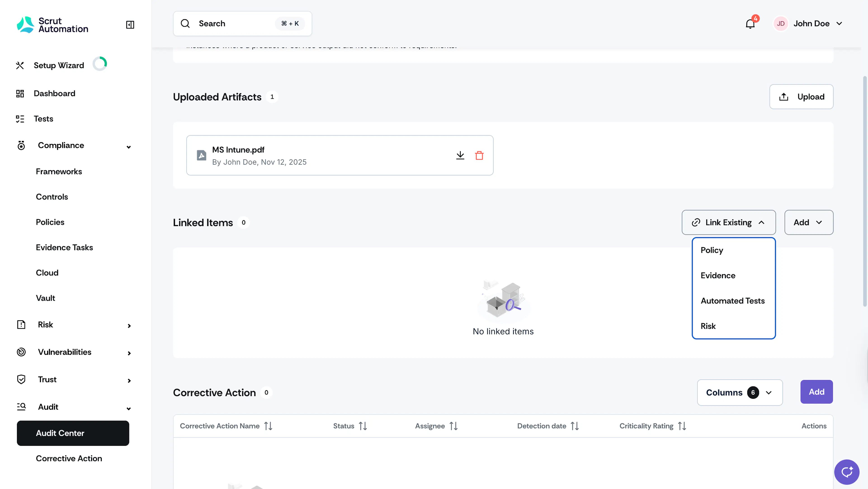Click the Setup Wizard progress ring
This screenshot has height=489, width=868.
100,64
